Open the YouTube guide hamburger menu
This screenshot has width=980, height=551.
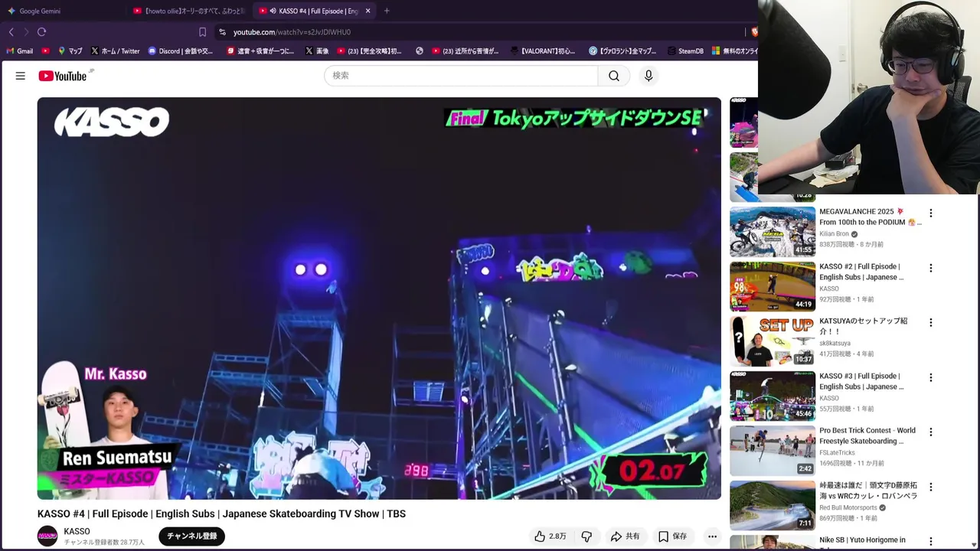click(21, 76)
